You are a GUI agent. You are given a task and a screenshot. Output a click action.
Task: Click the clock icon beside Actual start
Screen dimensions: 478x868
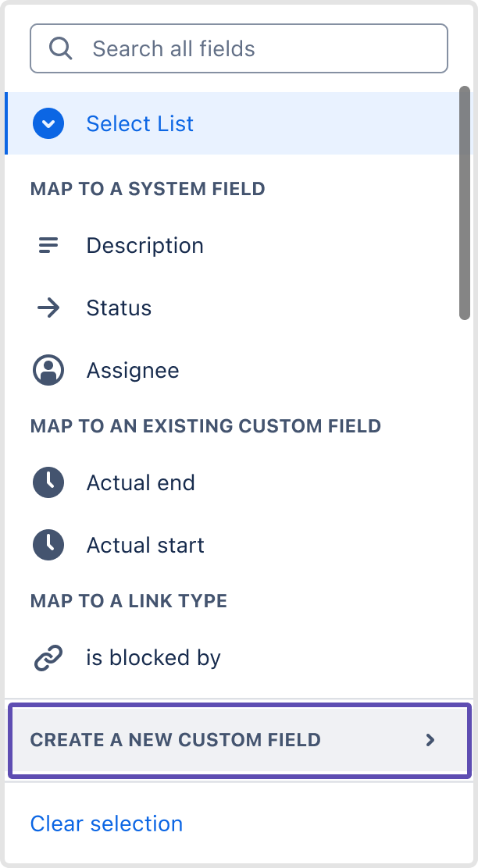[48, 546]
